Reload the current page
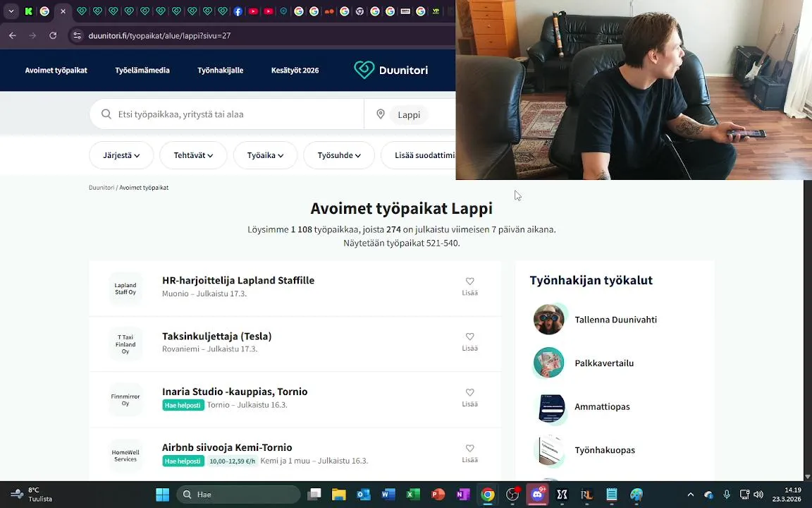 (x=53, y=35)
